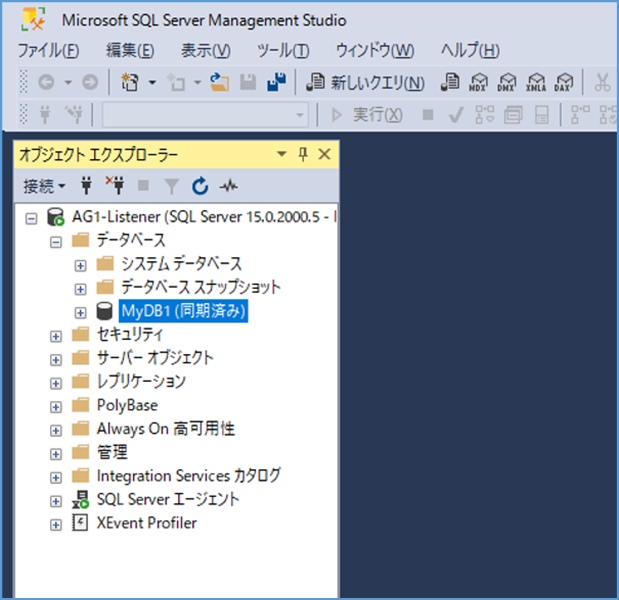Viewport: 619px width, 600px height.
Task: Click the Parse checkmark icon
Action: [456, 115]
